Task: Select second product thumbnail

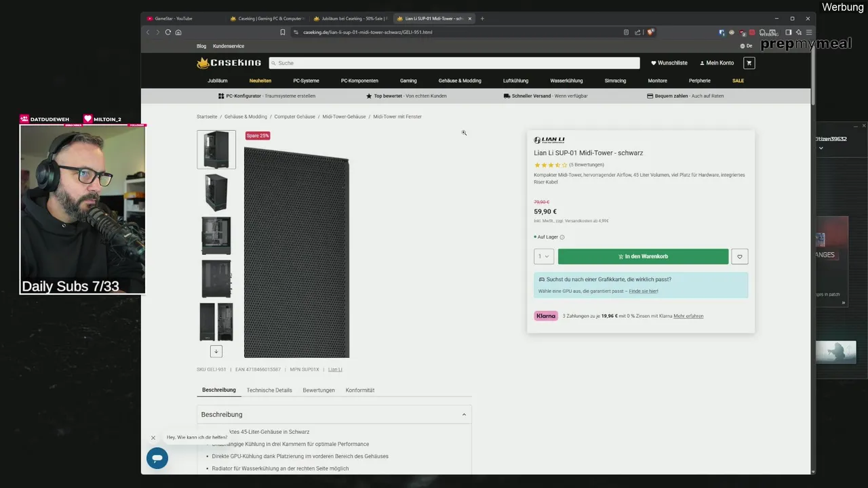Action: pyautogui.click(x=216, y=192)
